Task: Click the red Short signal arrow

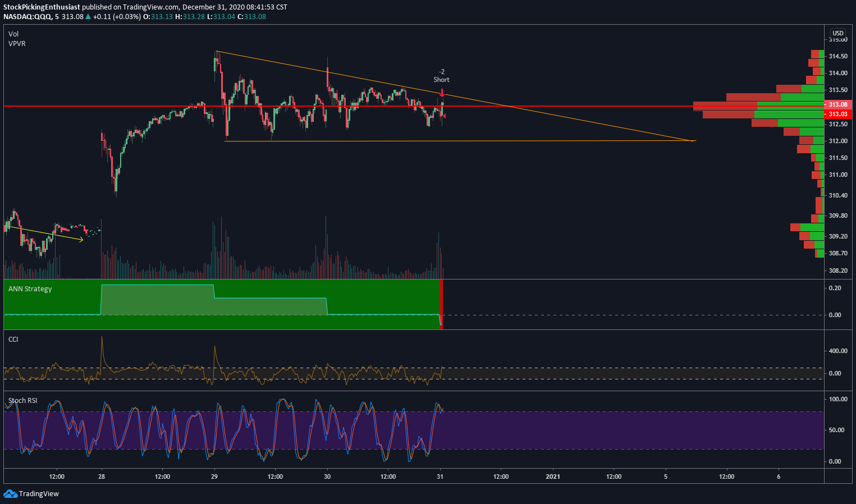Action: click(x=442, y=91)
